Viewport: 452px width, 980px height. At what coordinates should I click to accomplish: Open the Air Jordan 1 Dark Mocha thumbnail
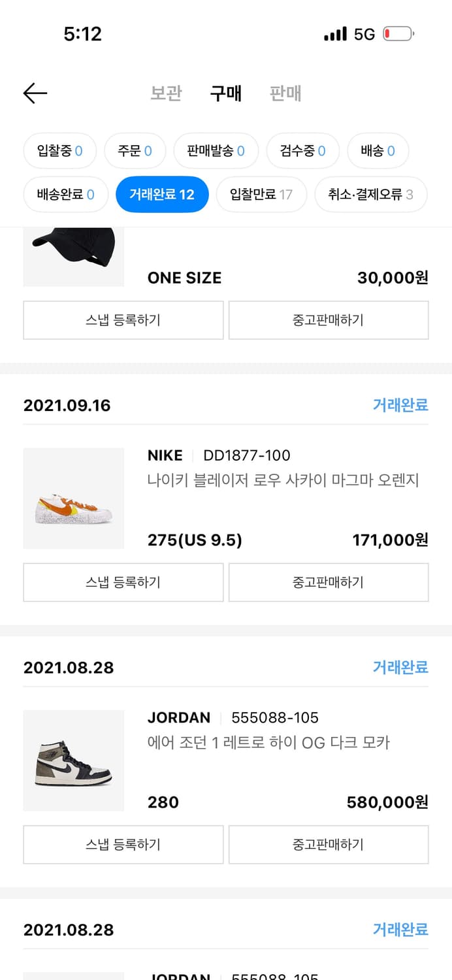click(73, 760)
